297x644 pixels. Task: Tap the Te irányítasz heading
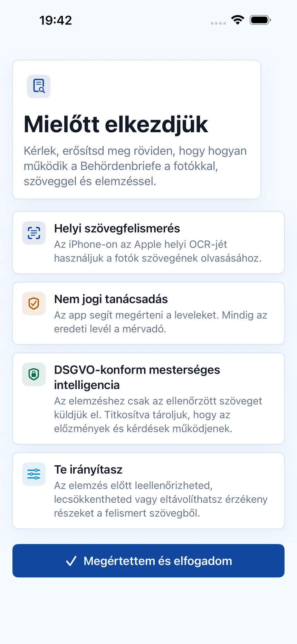pos(88,470)
